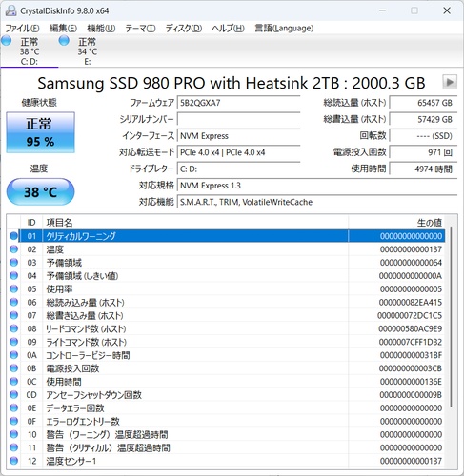Click the 正常 95 % health status button
This screenshot has height=476, width=464.
point(40,132)
